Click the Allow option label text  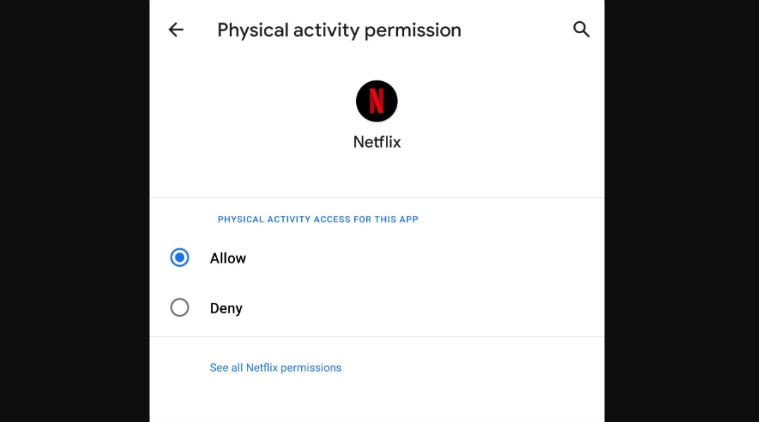click(x=228, y=258)
